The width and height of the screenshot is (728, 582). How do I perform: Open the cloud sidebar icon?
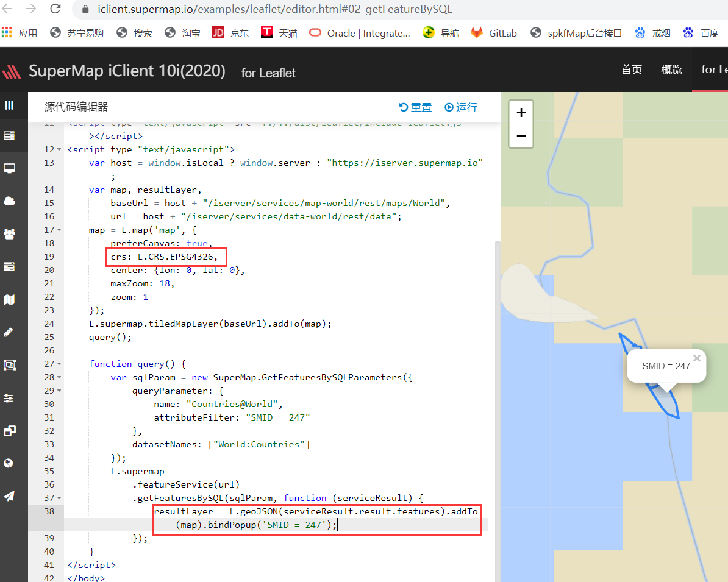click(x=9, y=201)
